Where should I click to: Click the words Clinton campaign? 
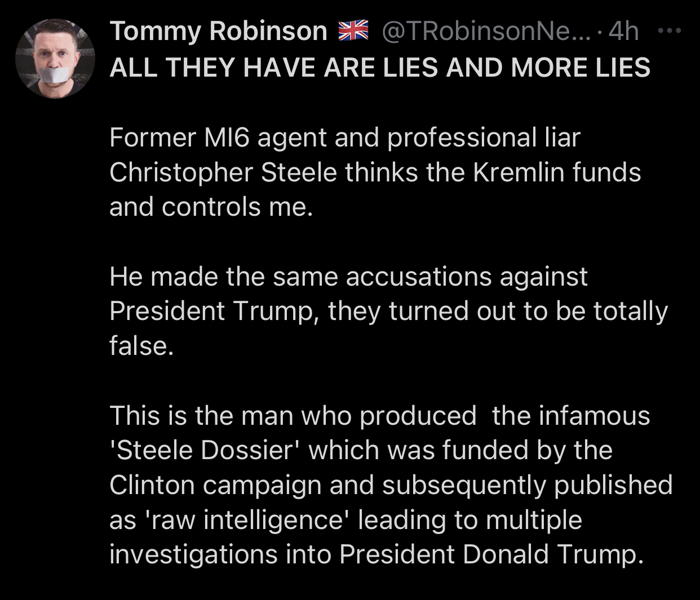(x=215, y=485)
